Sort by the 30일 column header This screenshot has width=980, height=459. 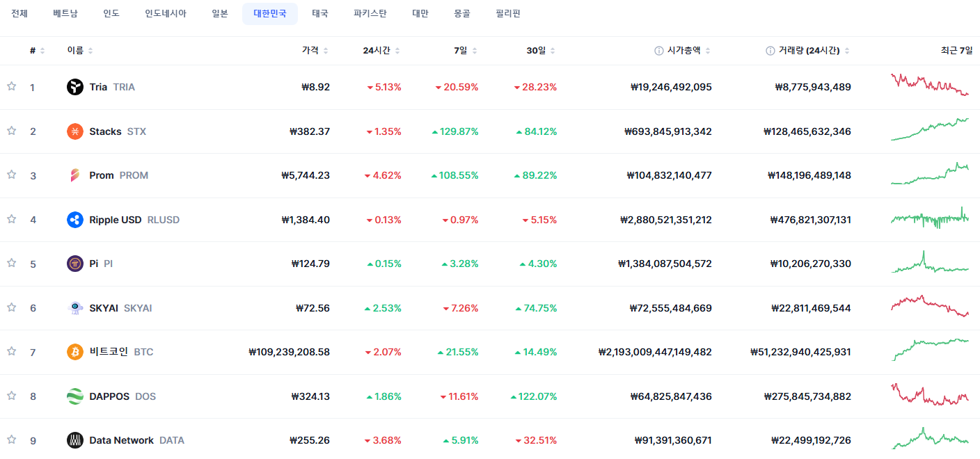pyautogui.click(x=542, y=51)
